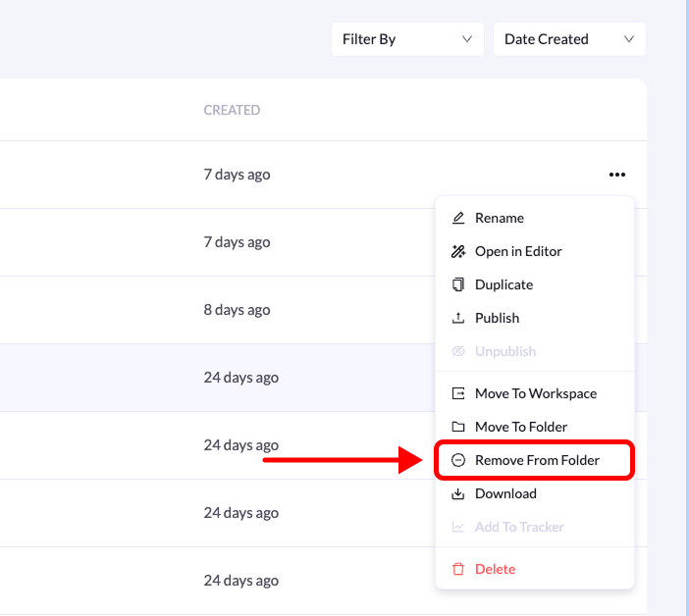
Task: Click the download tray icon
Action: click(458, 493)
